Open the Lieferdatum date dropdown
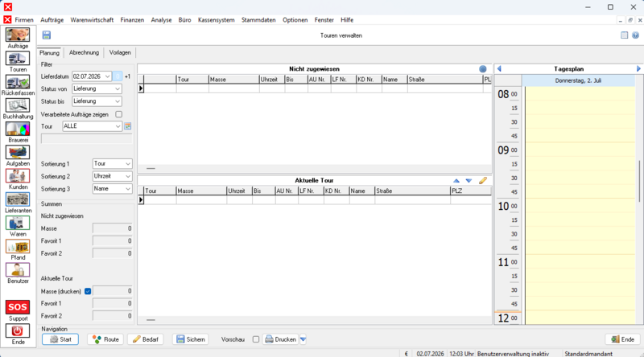The width and height of the screenshot is (644, 357). click(x=108, y=76)
